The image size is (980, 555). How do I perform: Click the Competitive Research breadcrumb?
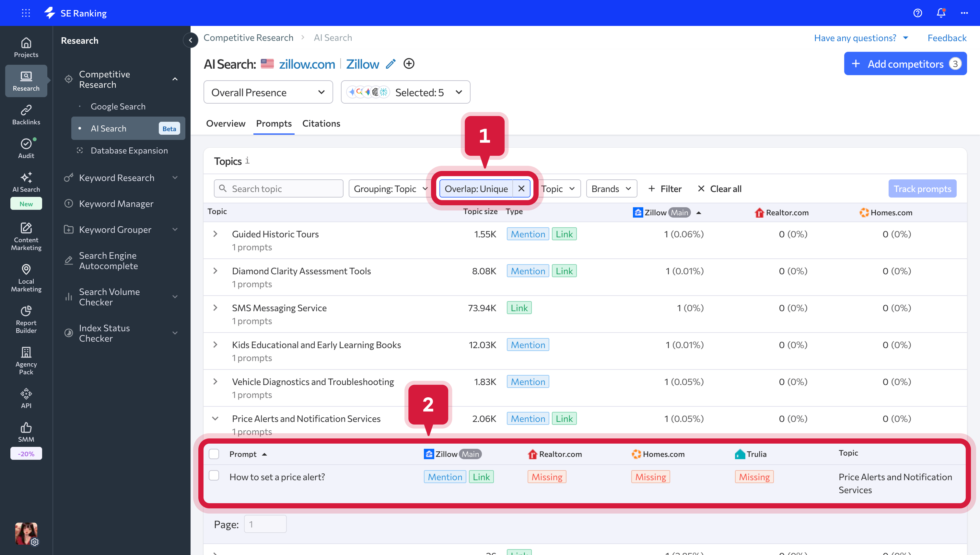pyautogui.click(x=248, y=38)
